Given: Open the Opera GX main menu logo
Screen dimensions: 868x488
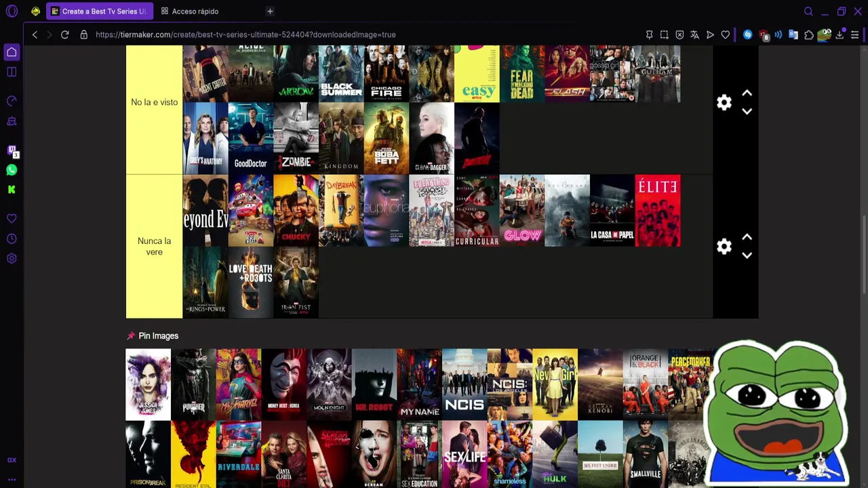Looking at the screenshot, I should (x=12, y=12).
